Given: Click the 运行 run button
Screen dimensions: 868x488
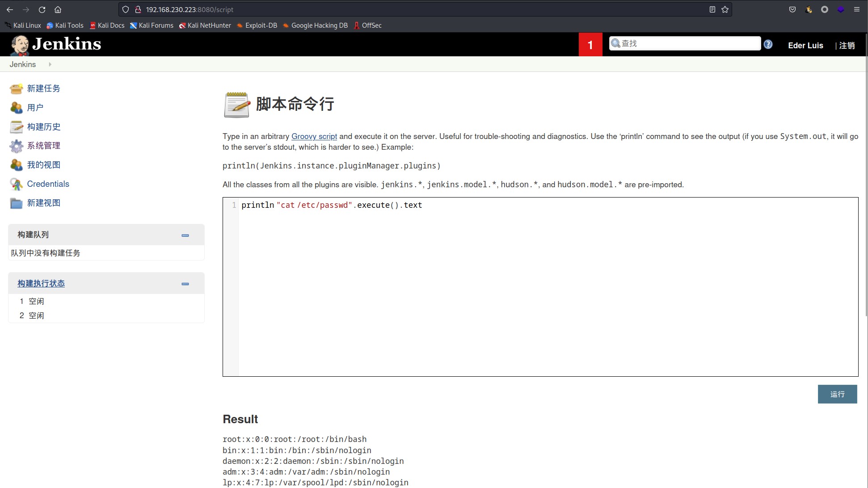Looking at the screenshot, I should tap(837, 394).
